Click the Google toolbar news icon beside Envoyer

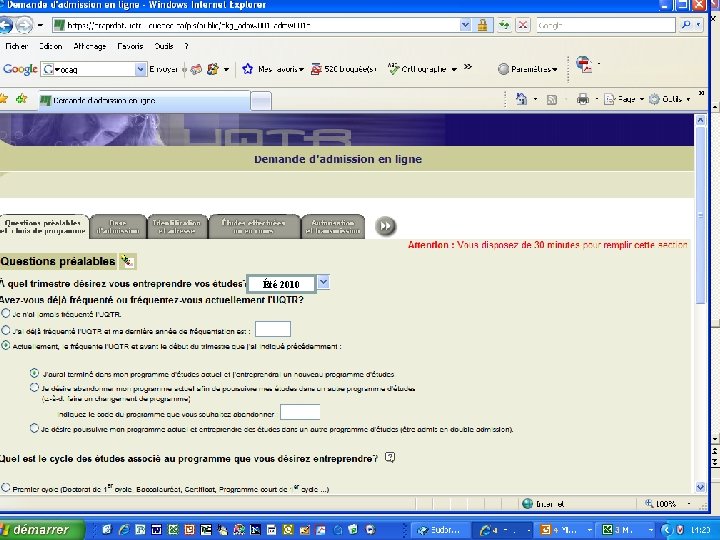tap(197, 69)
